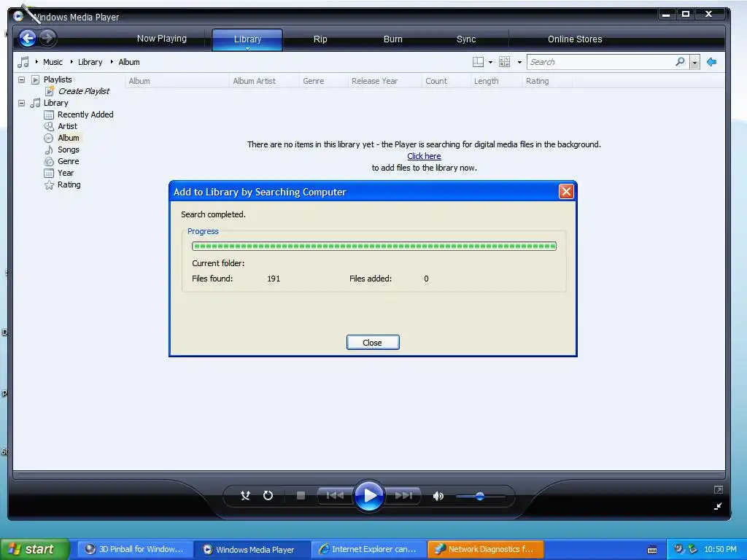Sort by the Rating column header

click(x=547, y=81)
